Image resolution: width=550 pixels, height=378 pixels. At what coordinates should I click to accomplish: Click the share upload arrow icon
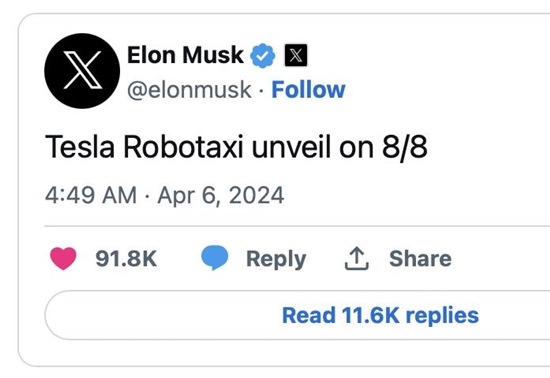(356, 258)
